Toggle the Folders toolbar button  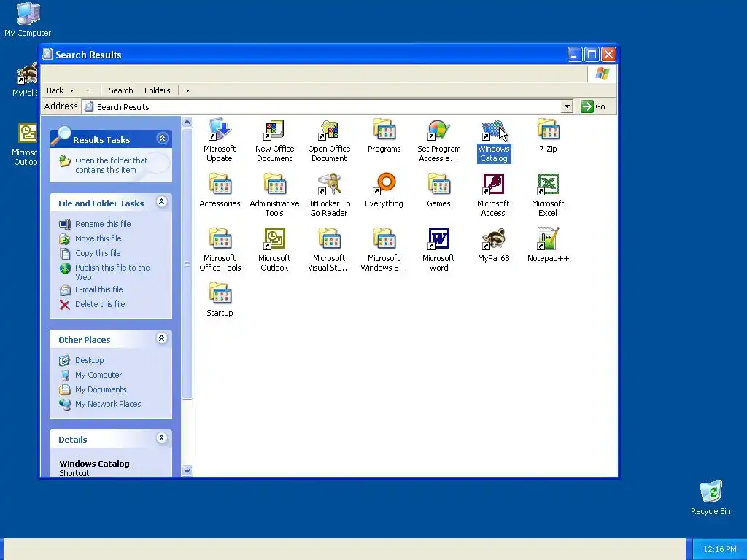(158, 90)
